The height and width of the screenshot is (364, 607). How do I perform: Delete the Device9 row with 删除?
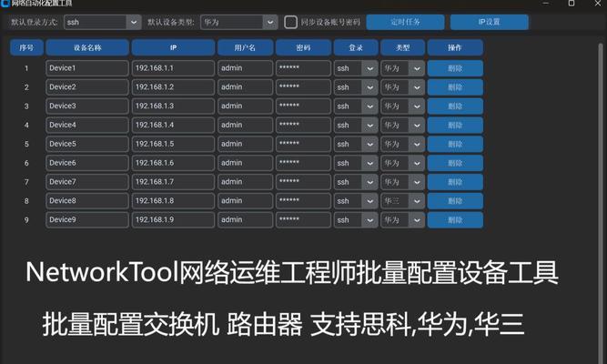[x=455, y=220]
